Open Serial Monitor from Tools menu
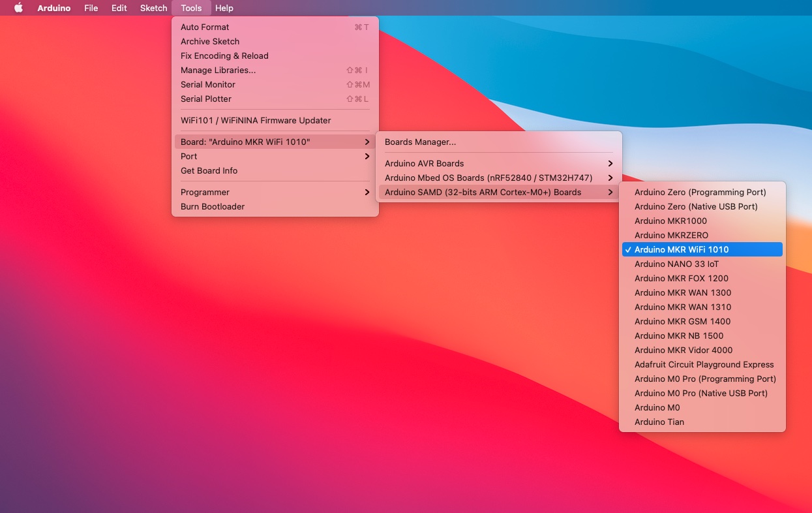 pyautogui.click(x=208, y=84)
